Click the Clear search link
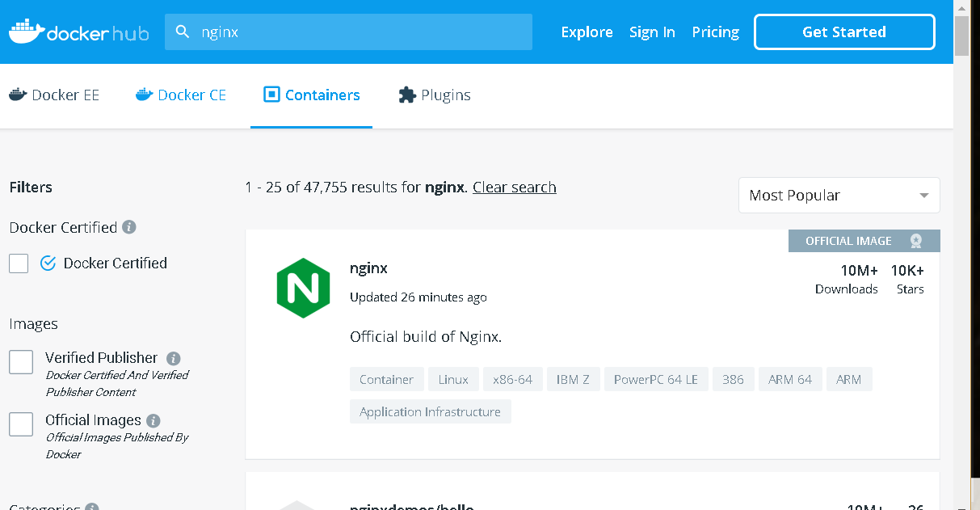 (x=515, y=187)
